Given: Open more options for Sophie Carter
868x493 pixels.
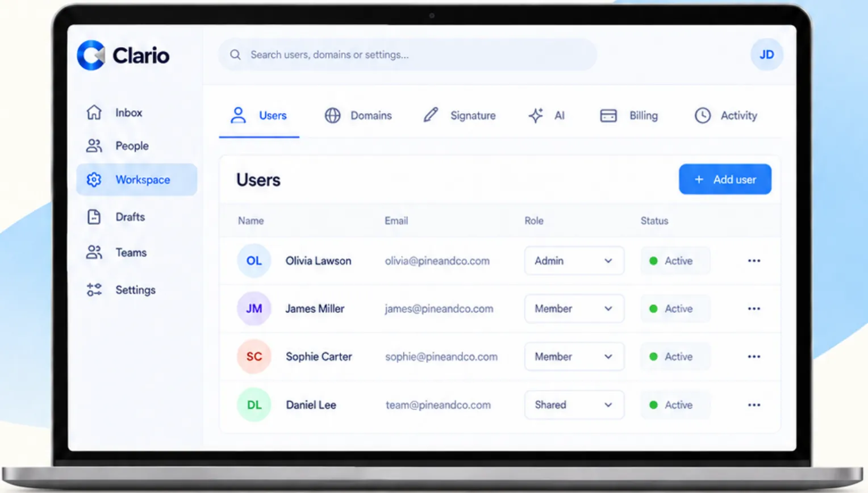Looking at the screenshot, I should [x=754, y=357].
